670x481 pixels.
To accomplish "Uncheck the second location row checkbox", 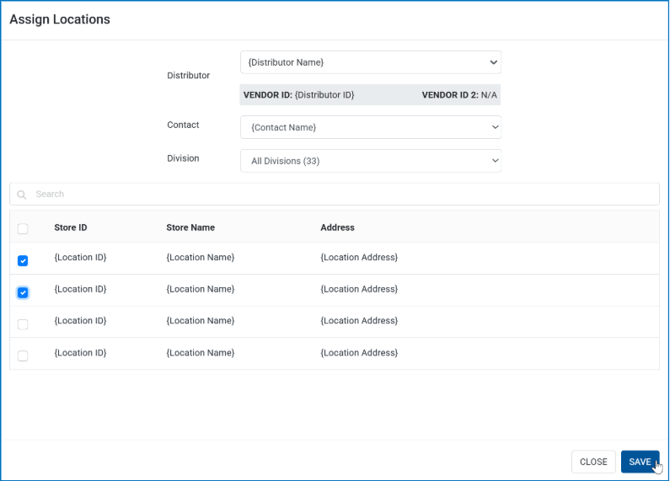I will pyautogui.click(x=23, y=292).
